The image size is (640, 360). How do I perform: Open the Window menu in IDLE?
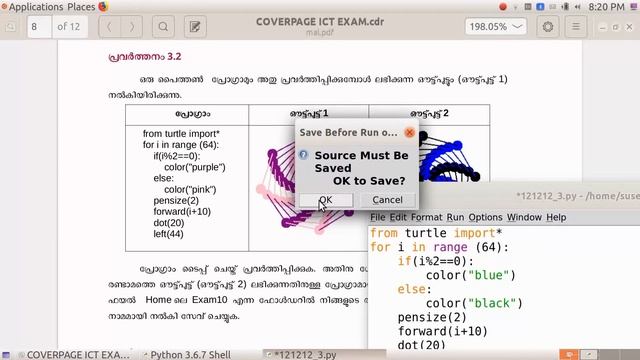pyautogui.click(x=524, y=217)
